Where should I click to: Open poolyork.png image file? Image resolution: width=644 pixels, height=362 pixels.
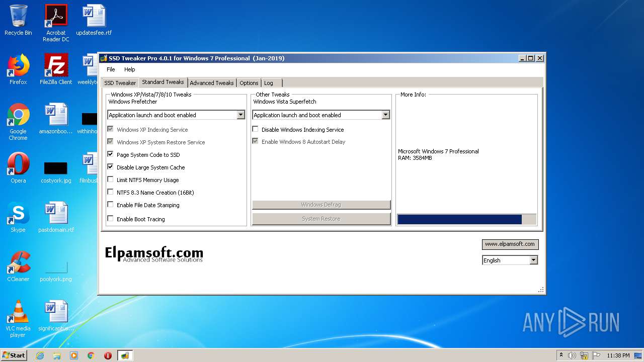pos(56,271)
